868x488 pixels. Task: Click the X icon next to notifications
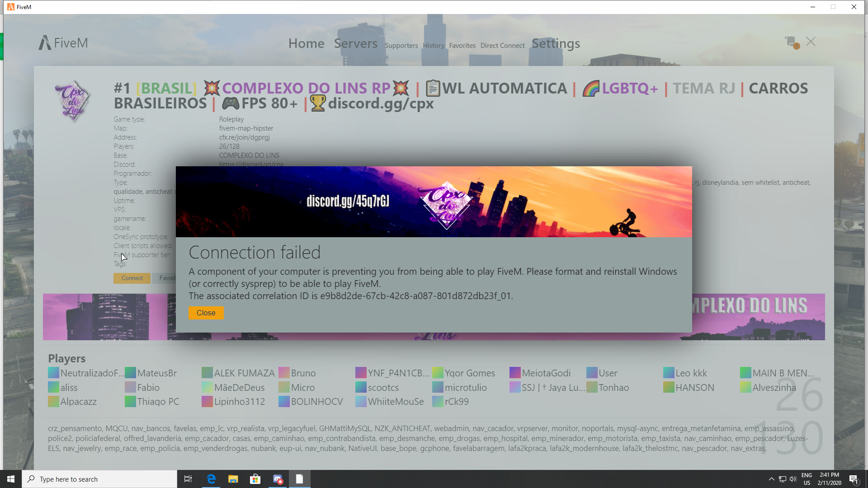point(811,42)
